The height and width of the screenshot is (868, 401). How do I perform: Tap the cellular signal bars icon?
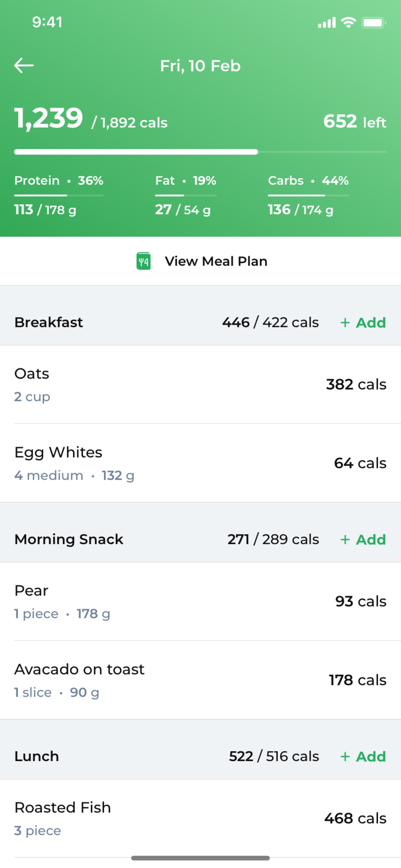point(327,23)
